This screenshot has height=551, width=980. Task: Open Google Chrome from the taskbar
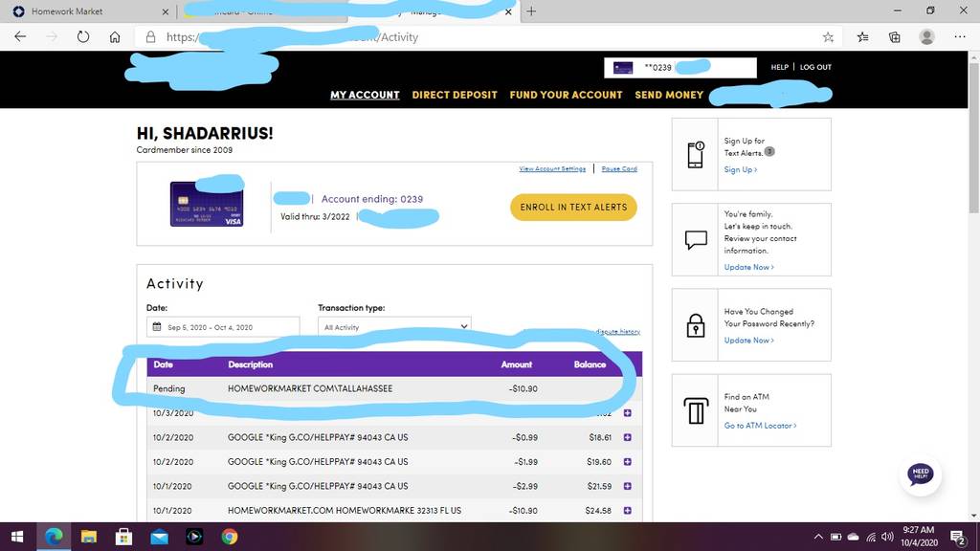230,537
